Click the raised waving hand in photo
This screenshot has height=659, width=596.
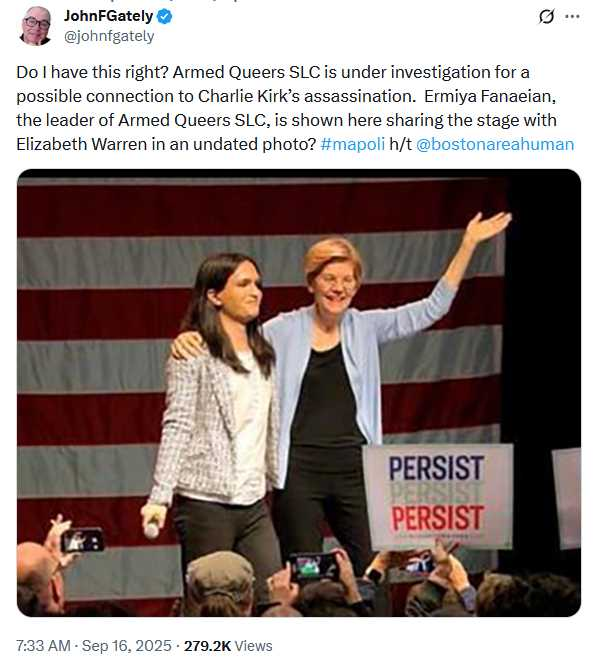(489, 226)
